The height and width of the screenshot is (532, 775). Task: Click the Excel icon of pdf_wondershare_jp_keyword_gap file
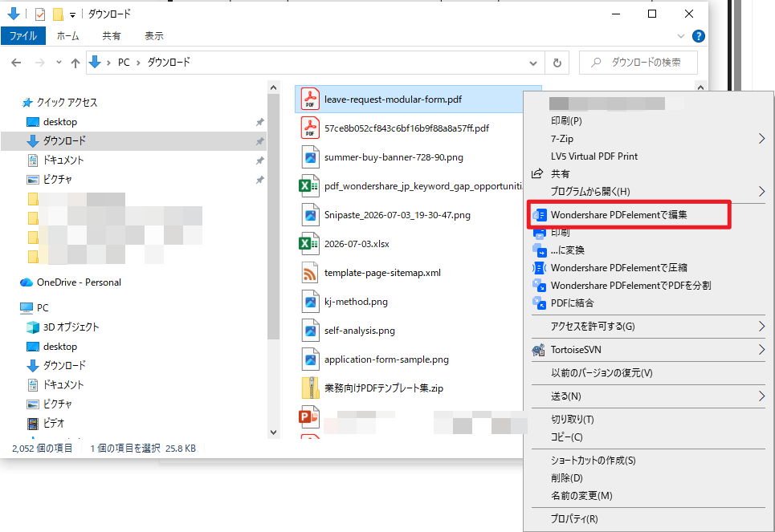309,186
